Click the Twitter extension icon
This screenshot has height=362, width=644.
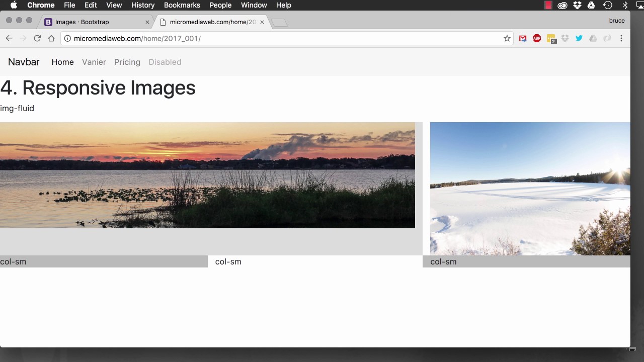(x=579, y=38)
